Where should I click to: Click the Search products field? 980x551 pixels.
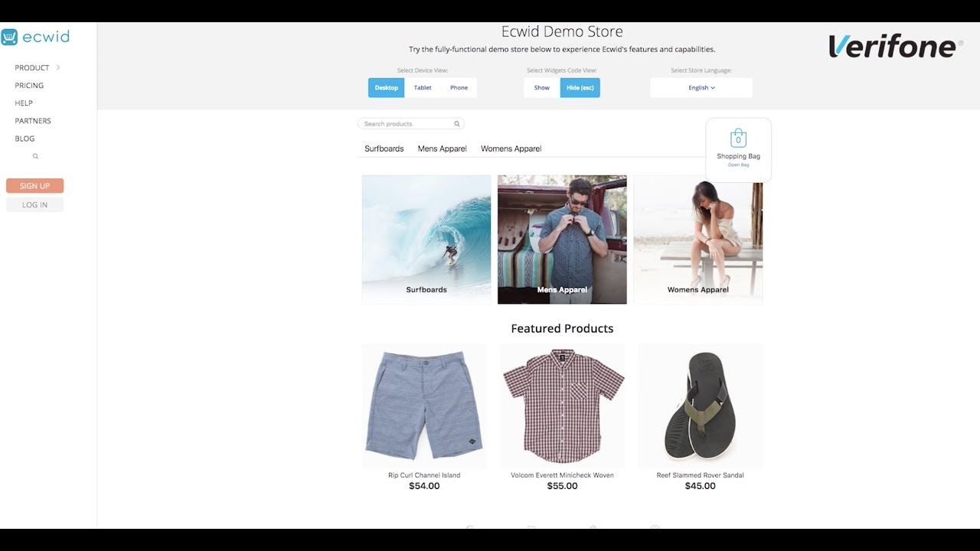click(411, 124)
